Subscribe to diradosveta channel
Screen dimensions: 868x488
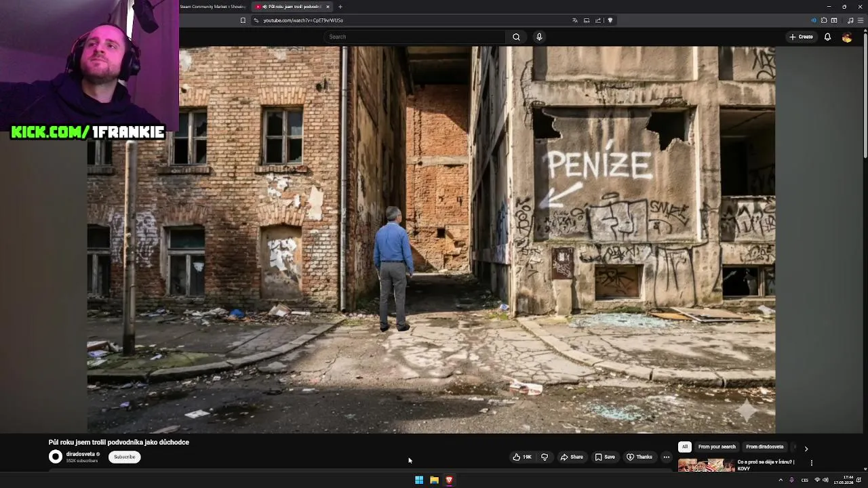(124, 457)
